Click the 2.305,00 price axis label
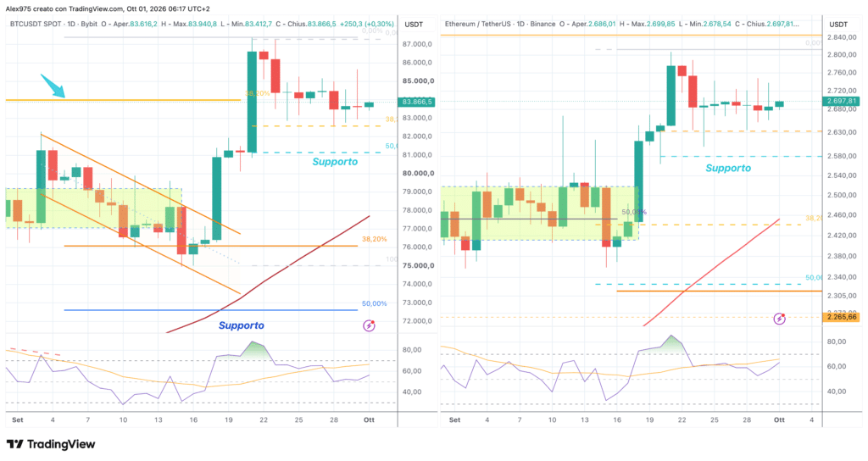 tap(842, 296)
